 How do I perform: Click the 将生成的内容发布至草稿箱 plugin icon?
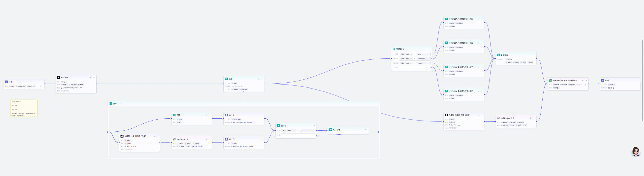pyautogui.click(x=551, y=80)
